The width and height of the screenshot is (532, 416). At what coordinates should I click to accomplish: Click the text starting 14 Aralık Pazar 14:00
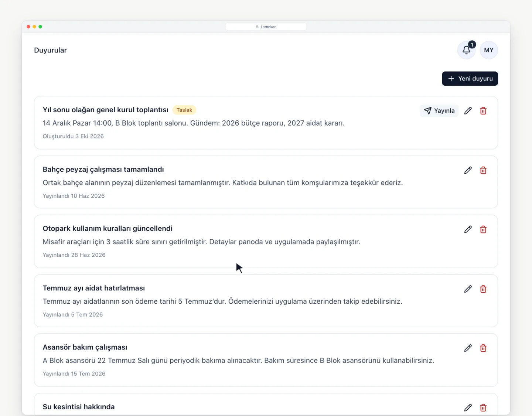click(194, 123)
